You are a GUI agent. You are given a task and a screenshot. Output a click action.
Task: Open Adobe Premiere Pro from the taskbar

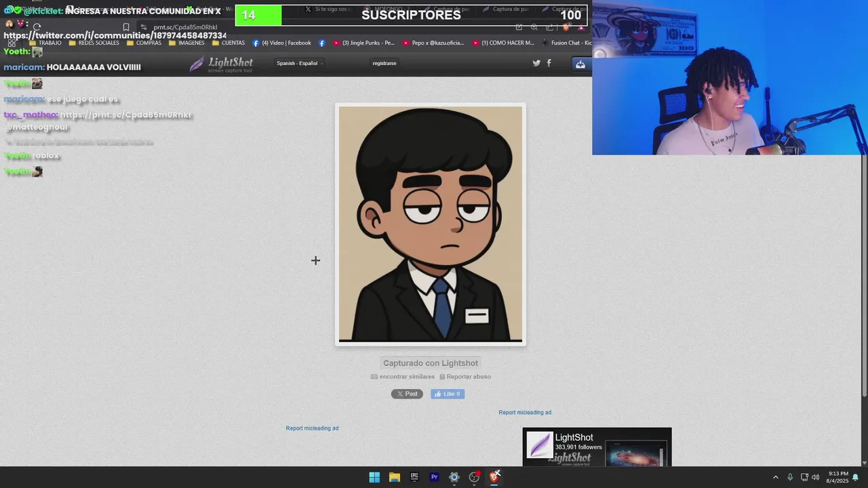click(435, 477)
